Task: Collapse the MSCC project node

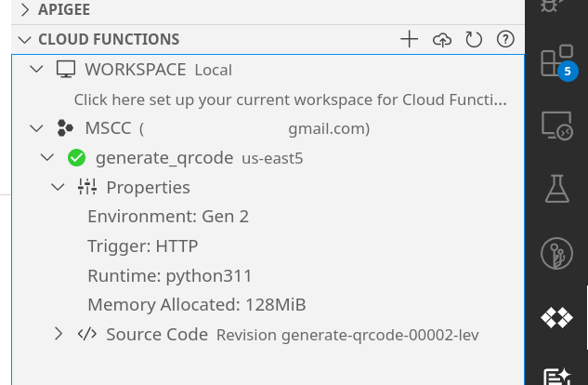Action: pos(36,128)
